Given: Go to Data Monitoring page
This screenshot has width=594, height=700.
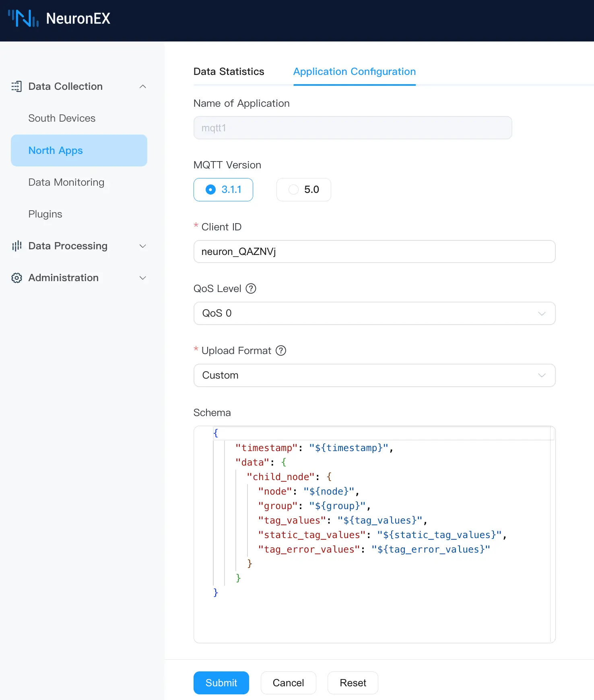Looking at the screenshot, I should tap(66, 182).
